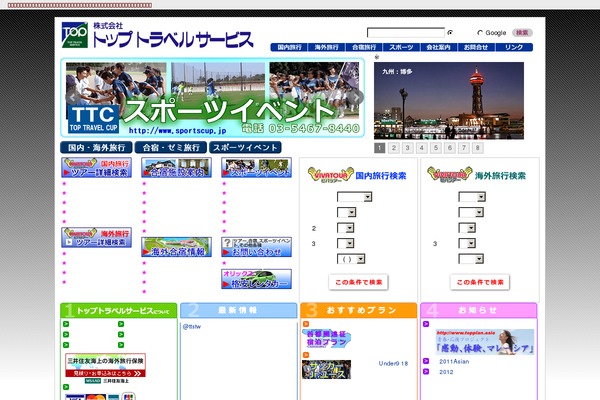Select the 国内・海外旅行 section header
Screen dimensions: 600x400
pyautogui.click(x=96, y=147)
